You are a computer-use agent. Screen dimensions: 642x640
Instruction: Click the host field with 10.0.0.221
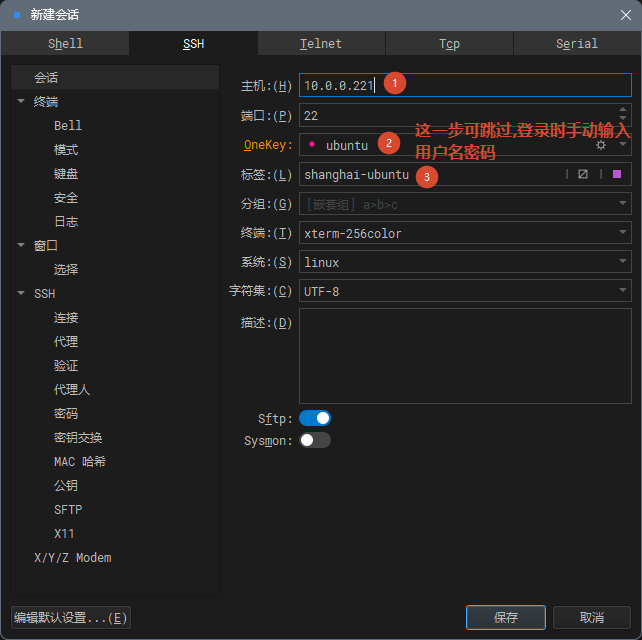tap(465, 85)
